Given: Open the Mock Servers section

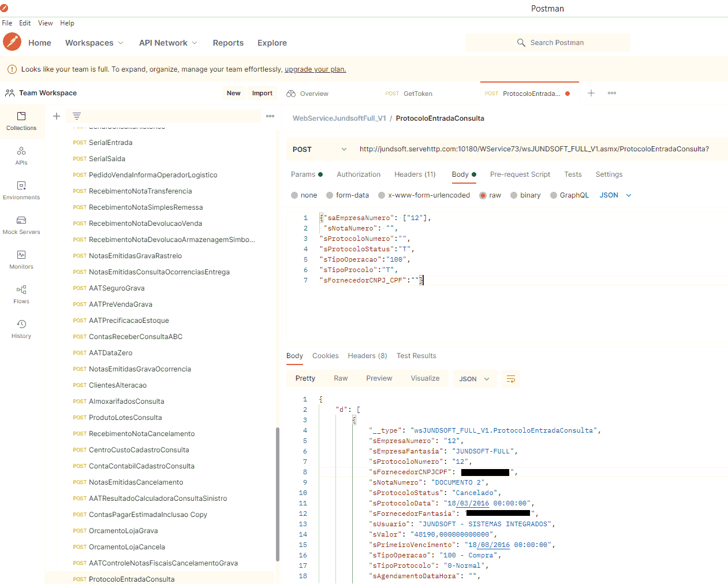Looking at the screenshot, I should click(x=21, y=225).
